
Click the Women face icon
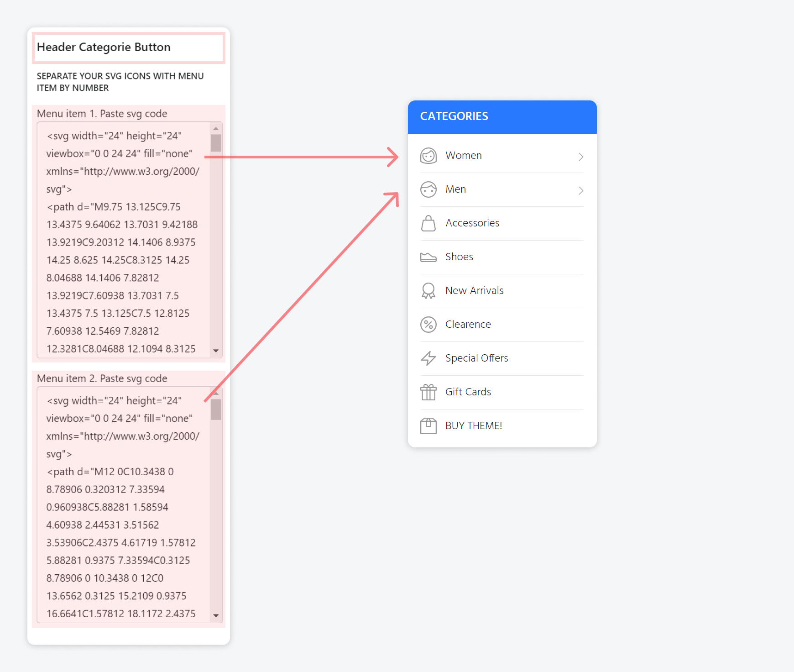pos(428,156)
